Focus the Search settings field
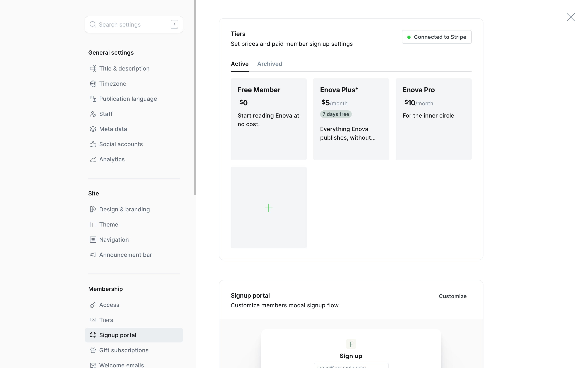This screenshot has width=588, height=368. (134, 25)
